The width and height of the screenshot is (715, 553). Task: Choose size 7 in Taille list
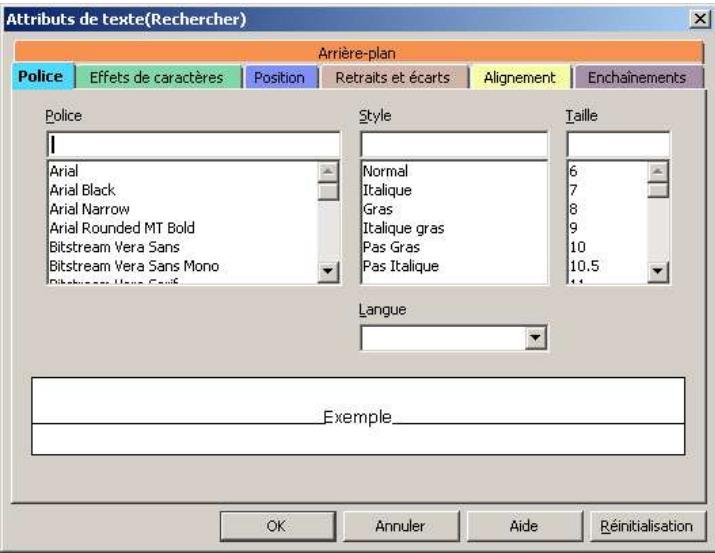pos(608,190)
